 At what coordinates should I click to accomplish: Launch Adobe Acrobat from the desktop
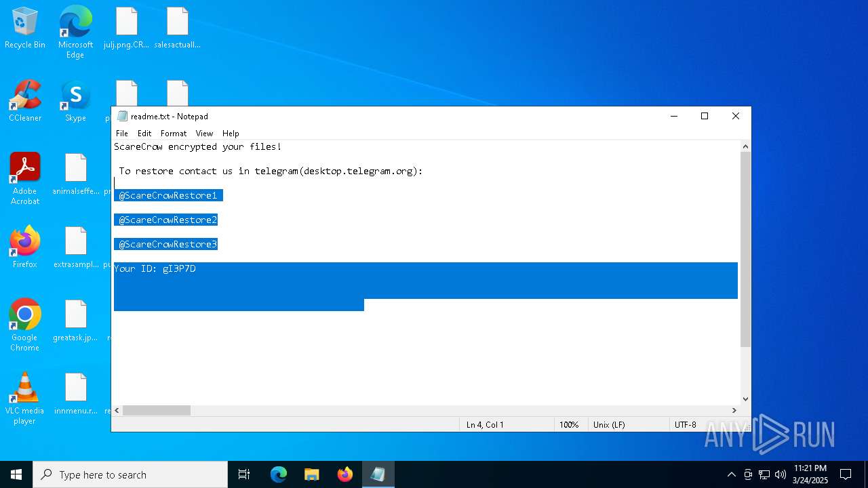[25, 179]
